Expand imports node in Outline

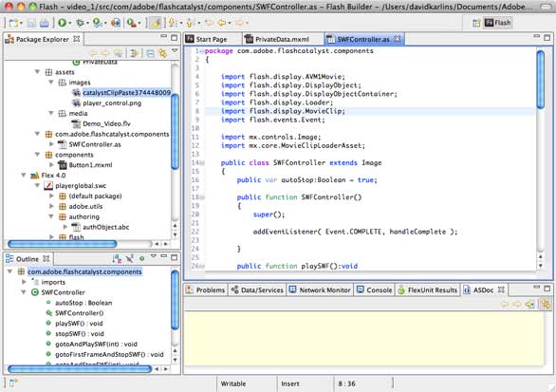(24, 282)
